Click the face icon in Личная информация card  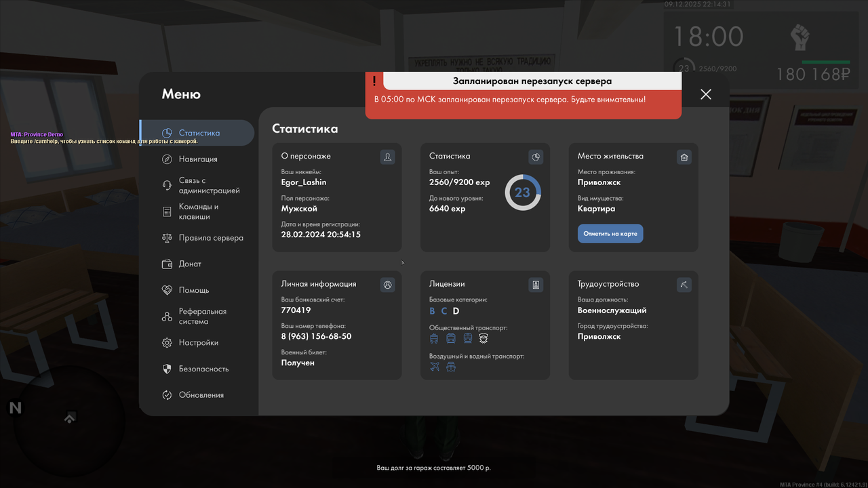pos(387,285)
